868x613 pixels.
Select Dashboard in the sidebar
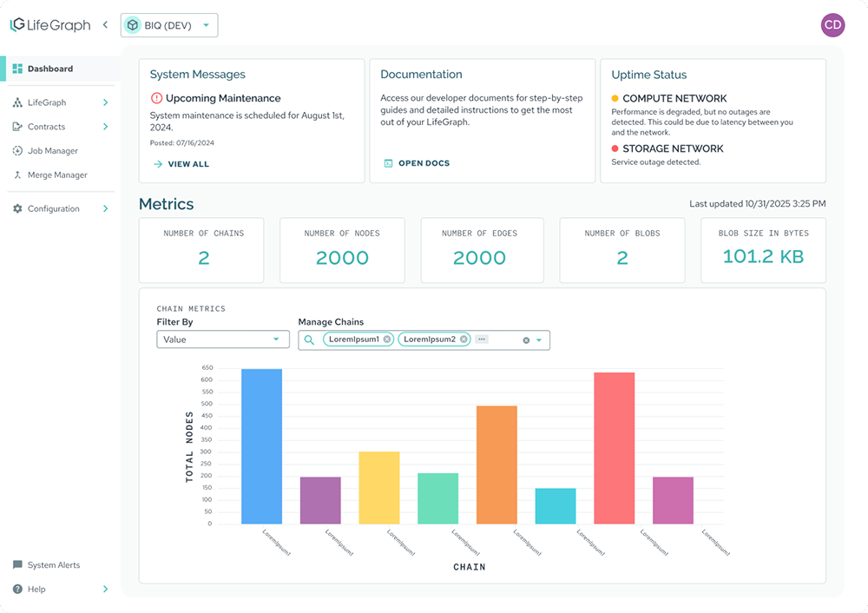point(50,69)
